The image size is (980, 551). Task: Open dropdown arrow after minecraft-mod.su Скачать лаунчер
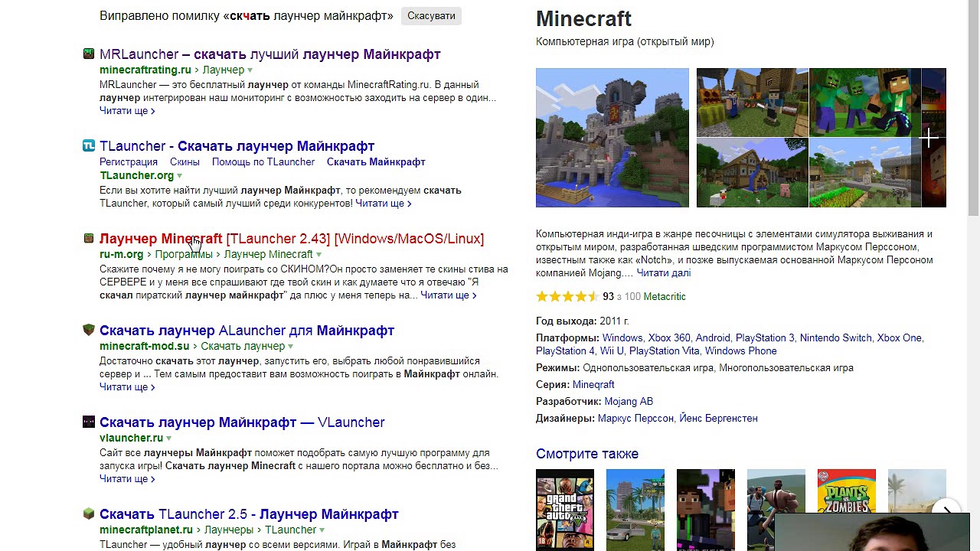pos(291,347)
